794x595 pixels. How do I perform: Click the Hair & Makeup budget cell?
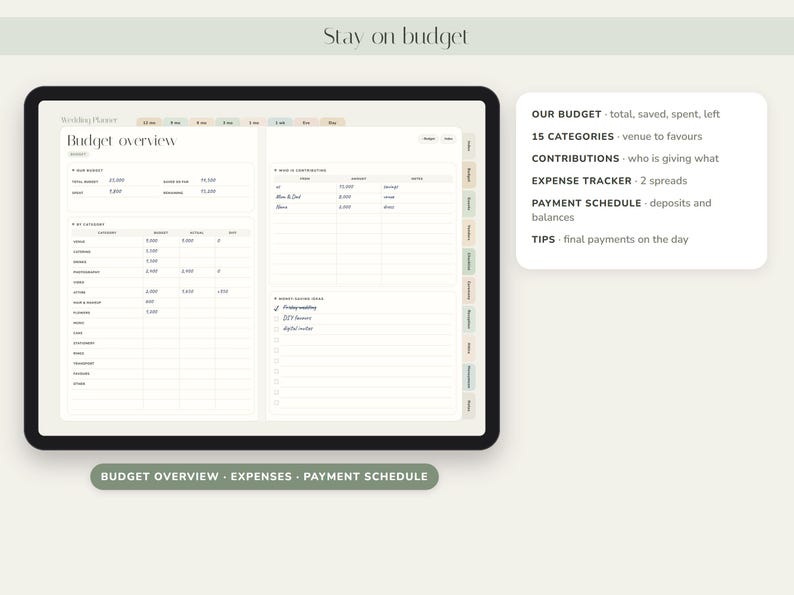pos(161,302)
